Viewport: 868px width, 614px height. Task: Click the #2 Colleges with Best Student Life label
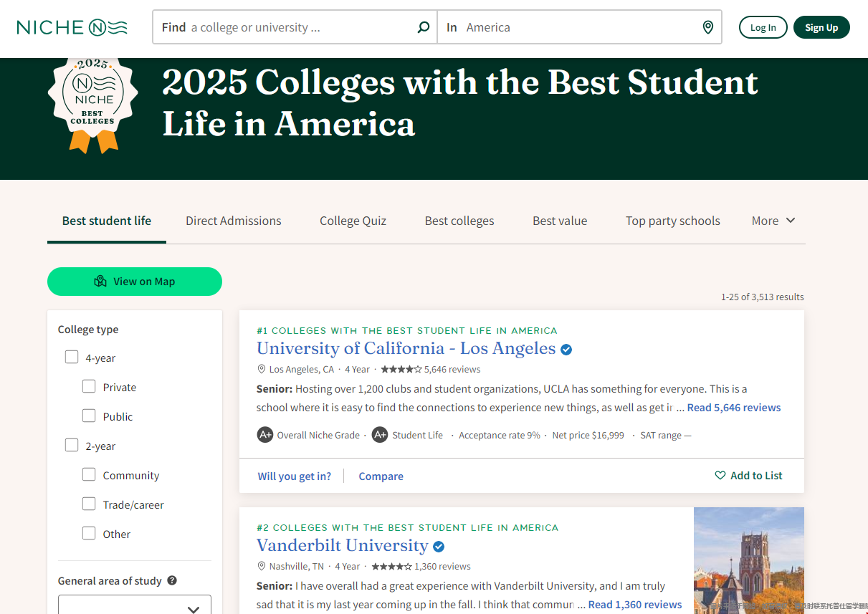[x=408, y=527]
